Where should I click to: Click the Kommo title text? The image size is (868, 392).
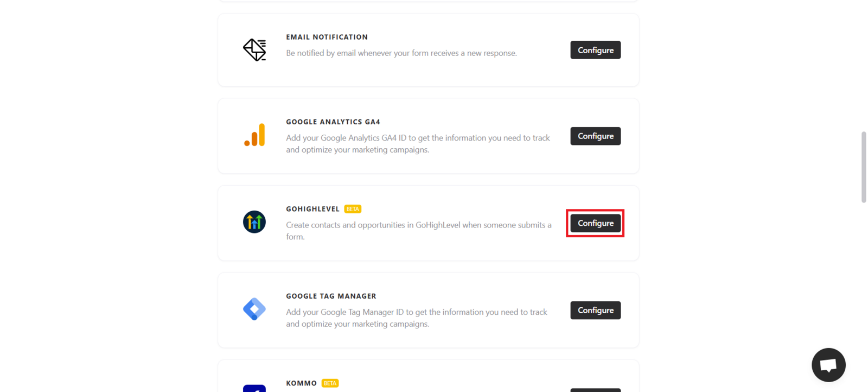pyautogui.click(x=301, y=383)
